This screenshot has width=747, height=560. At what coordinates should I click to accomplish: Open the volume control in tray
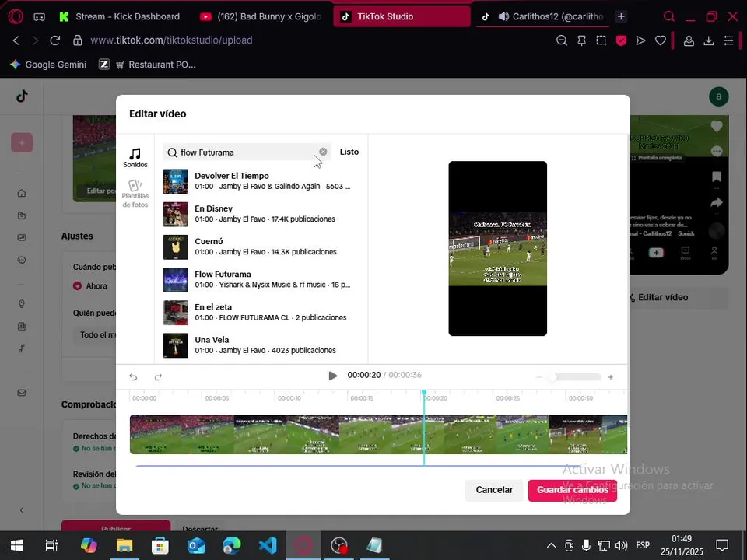[x=621, y=545]
